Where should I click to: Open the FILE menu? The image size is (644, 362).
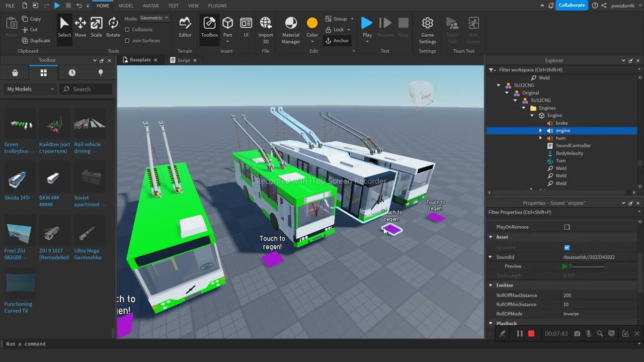tap(10, 6)
